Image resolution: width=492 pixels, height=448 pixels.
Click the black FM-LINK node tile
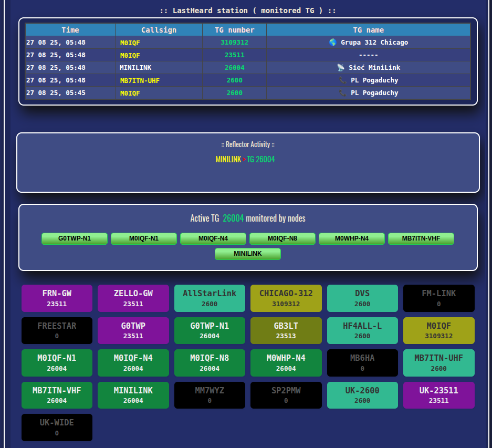(439, 298)
